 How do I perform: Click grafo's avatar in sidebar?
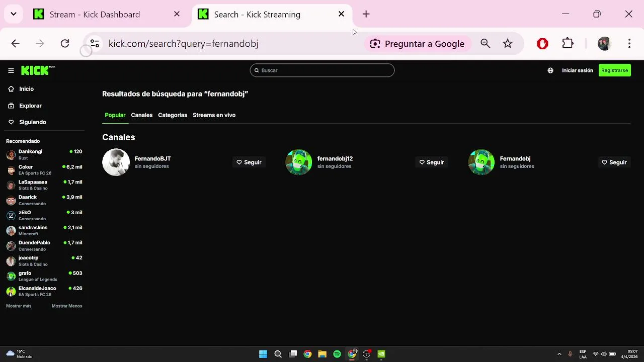11,276
